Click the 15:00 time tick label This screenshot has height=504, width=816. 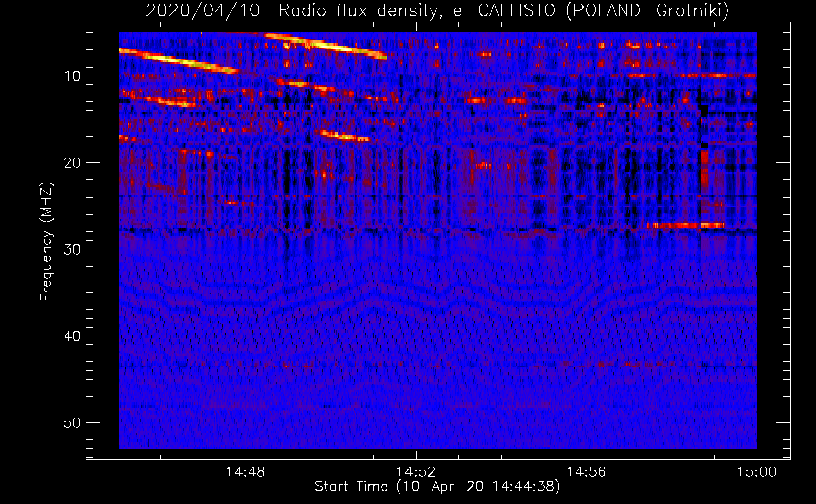tap(757, 472)
